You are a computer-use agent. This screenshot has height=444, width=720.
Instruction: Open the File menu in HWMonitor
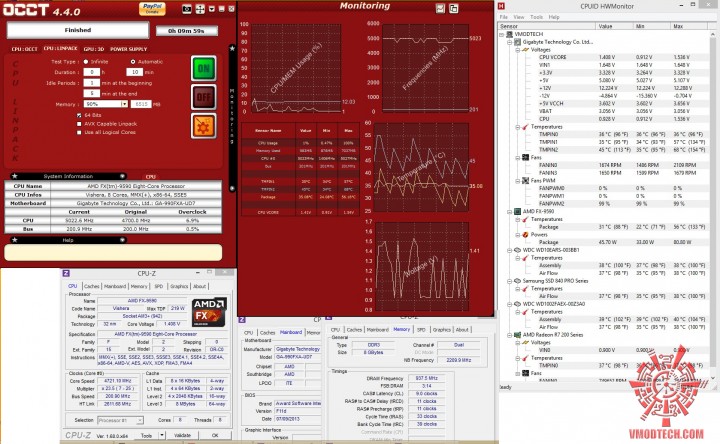tap(504, 17)
